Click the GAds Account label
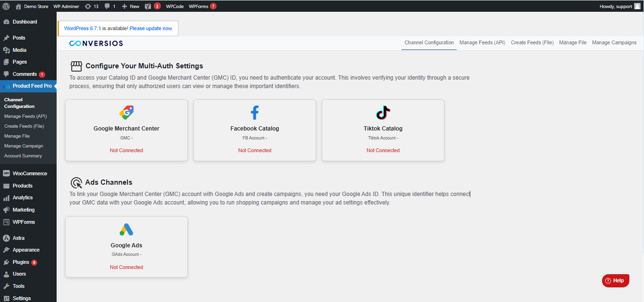 [126, 254]
